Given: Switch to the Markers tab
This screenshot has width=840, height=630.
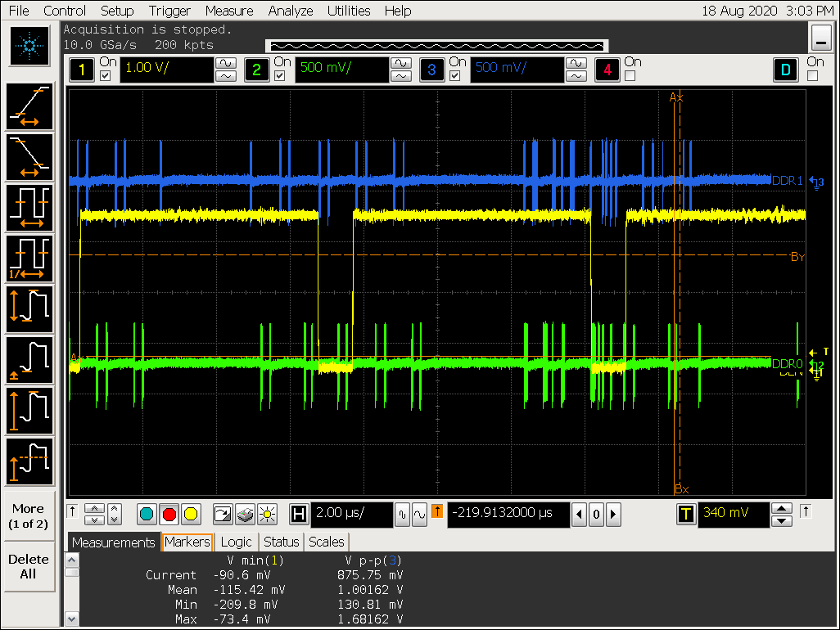Looking at the screenshot, I should click(187, 542).
